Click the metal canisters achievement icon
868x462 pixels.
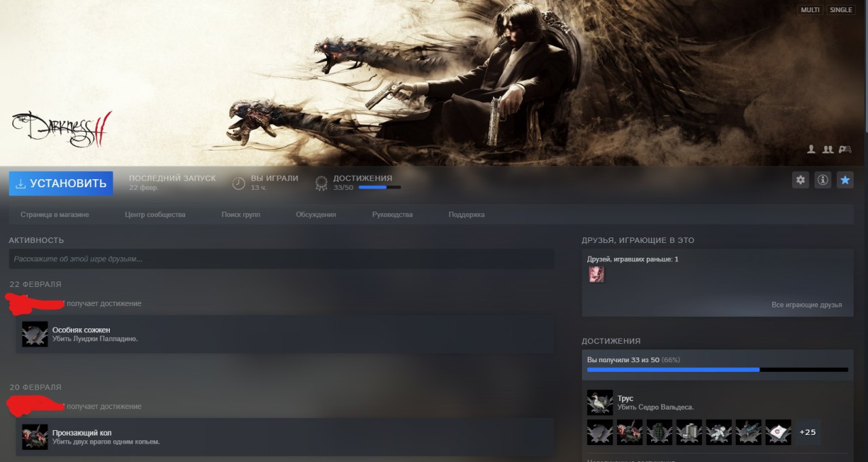pos(689,432)
